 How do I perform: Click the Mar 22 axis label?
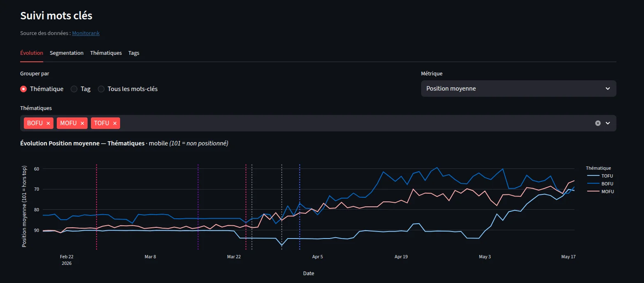click(234, 257)
